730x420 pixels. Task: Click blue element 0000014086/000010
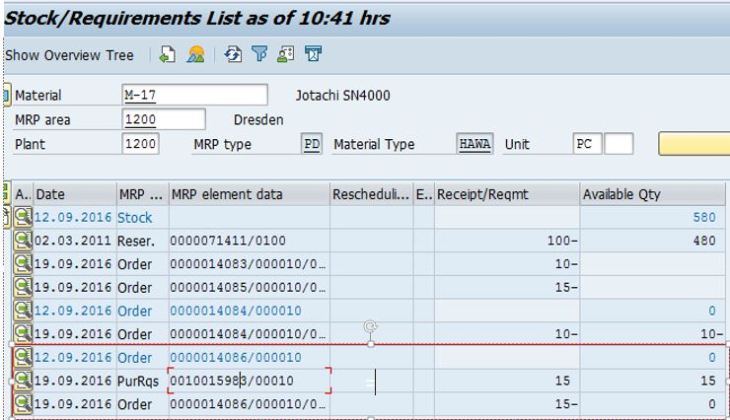point(236,357)
